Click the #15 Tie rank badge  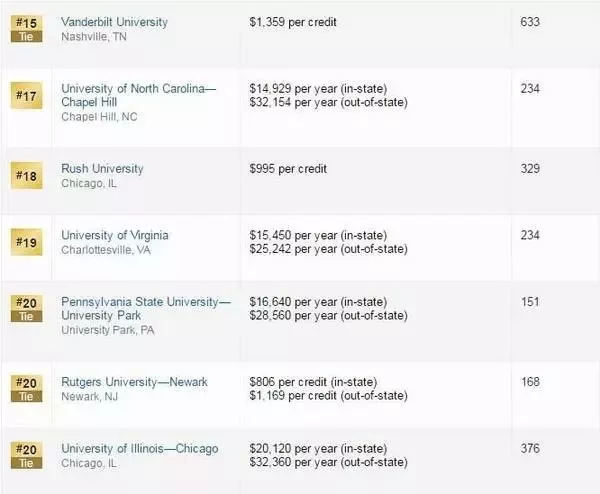26,29
